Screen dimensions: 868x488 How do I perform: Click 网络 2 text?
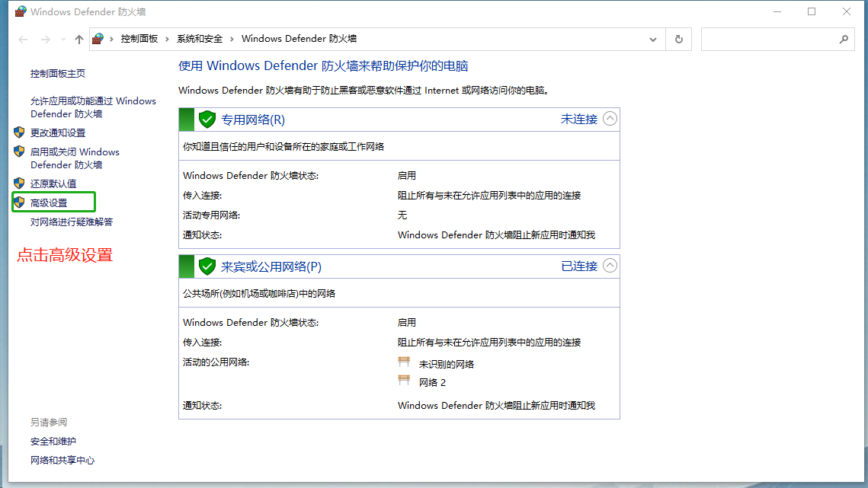coord(432,382)
